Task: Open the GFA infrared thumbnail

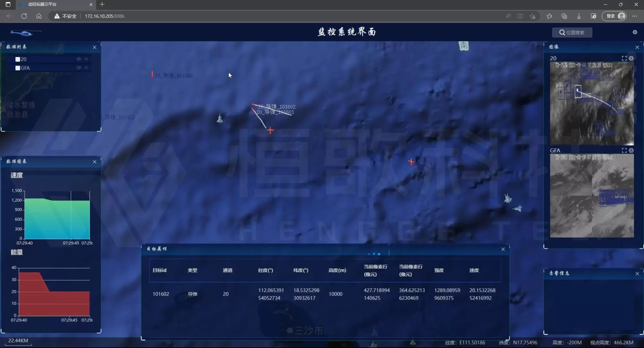Action: pyautogui.click(x=592, y=196)
